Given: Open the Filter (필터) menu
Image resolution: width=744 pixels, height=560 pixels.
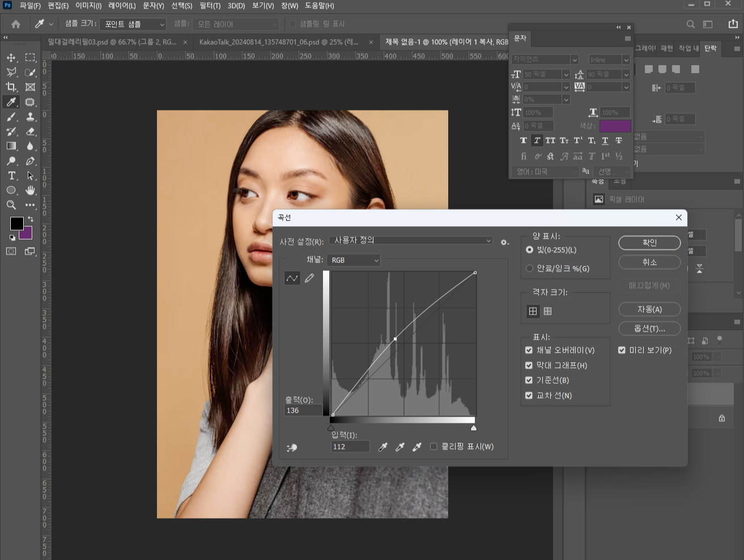Looking at the screenshot, I should click(x=210, y=6).
